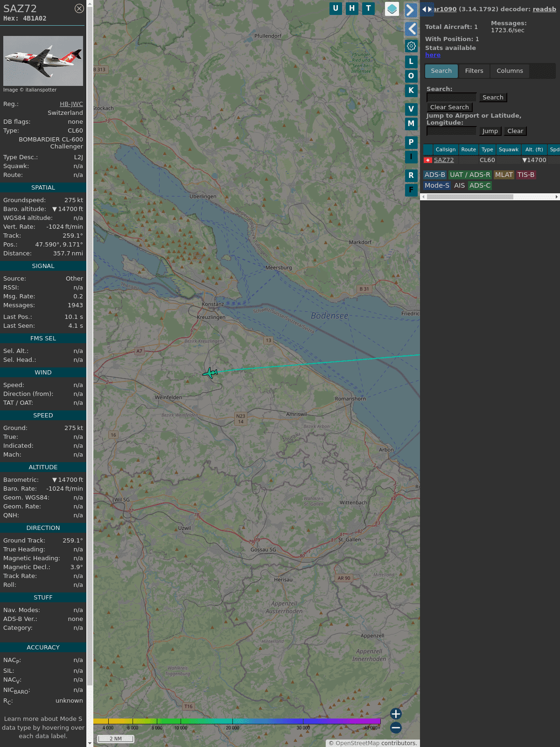Click the zoom in plus button
Image resolution: width=560 pixels, height=747 pixels.
pos(396,713)
